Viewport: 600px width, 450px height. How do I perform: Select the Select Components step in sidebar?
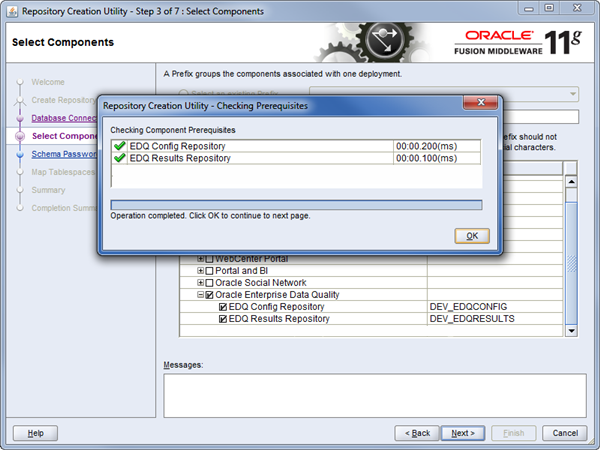point(65,136)
